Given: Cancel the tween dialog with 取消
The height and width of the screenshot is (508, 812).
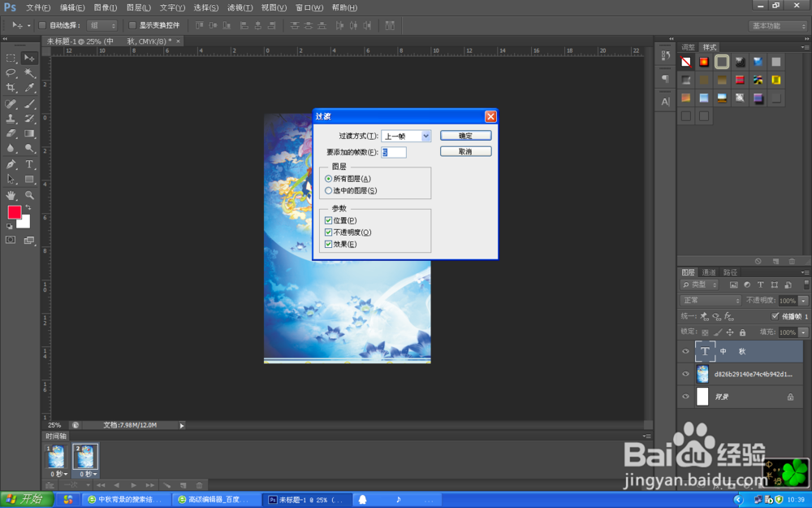Looking at the screenshot, I should (465, 152).
